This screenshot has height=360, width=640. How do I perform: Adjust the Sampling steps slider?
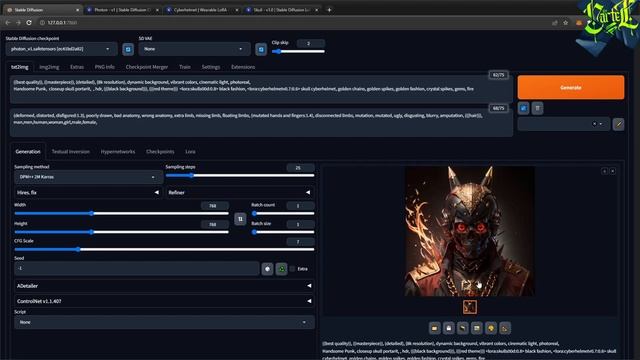click(240, 176)
